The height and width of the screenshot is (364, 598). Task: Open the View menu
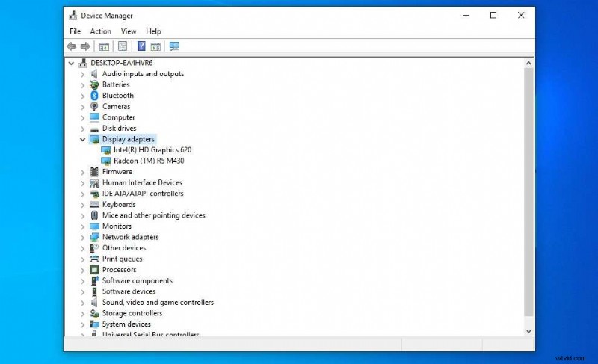[x=129, y=31]
